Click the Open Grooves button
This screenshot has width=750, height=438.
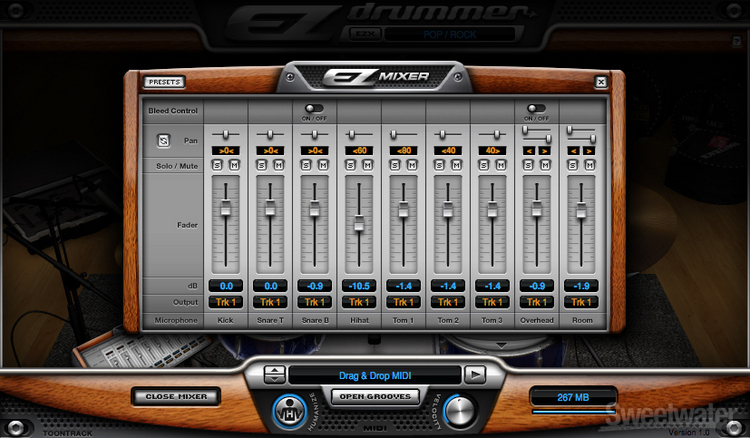375,396
